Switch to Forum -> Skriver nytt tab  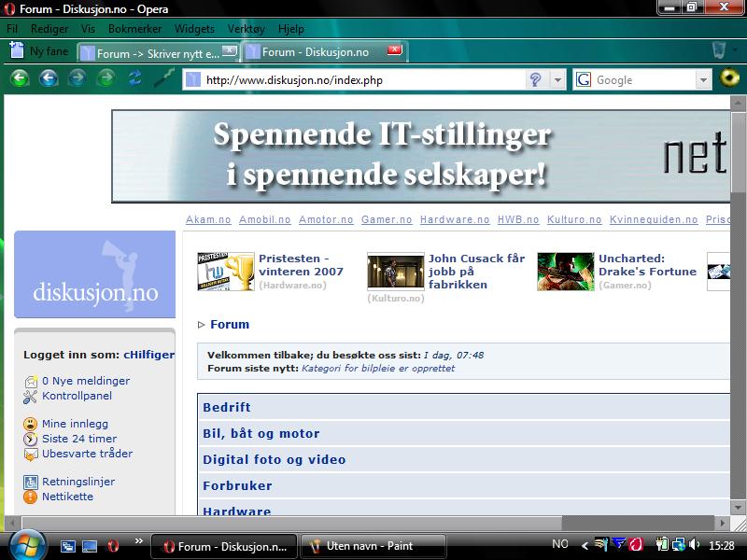[159, 52]
